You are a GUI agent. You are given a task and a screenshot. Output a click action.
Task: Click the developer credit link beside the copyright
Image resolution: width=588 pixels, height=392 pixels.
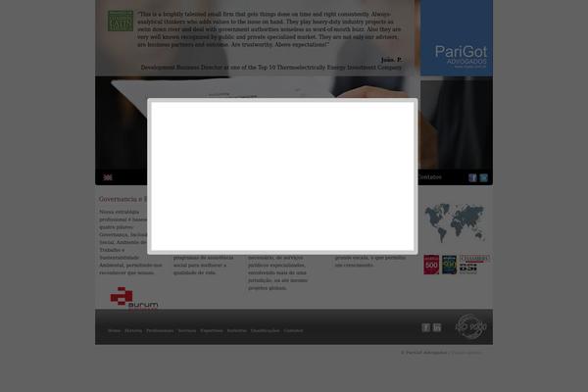(466, 352)
